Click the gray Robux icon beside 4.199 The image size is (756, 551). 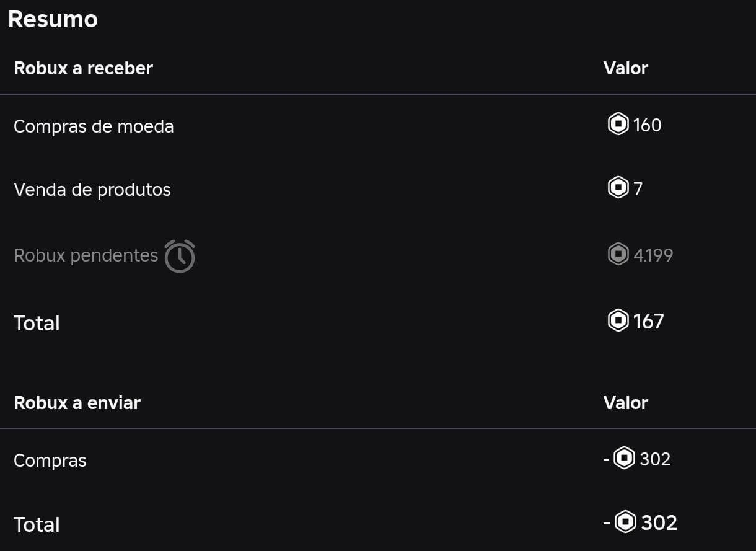pos(618,254)
